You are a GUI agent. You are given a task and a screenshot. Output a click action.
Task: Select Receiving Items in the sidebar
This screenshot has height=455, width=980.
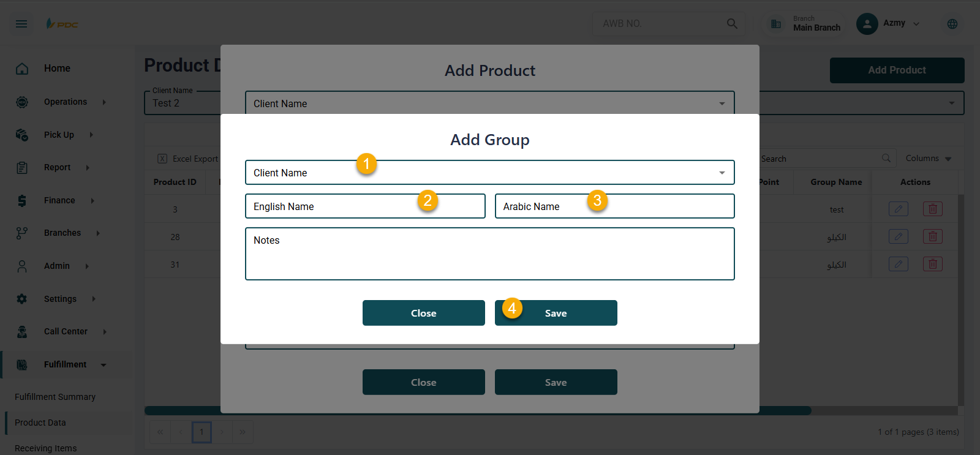tap(46, 448)
